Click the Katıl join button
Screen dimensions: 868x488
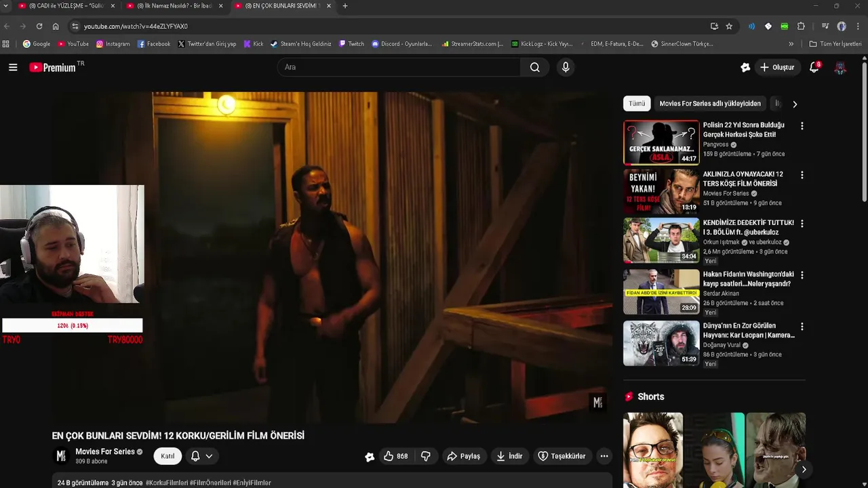[167, 456]
